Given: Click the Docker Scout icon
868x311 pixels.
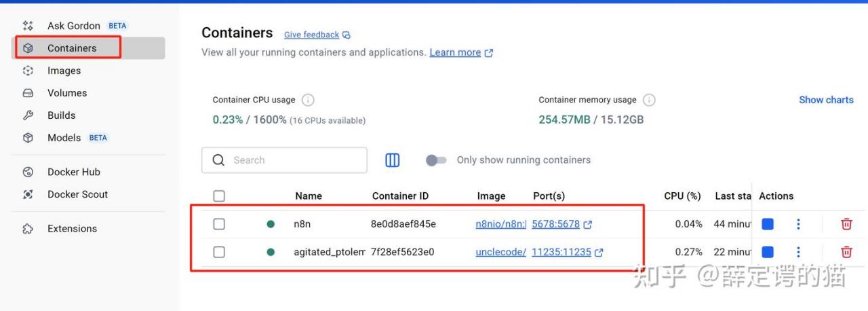Looking at the screenshot, I should click(x=28, y=194).
